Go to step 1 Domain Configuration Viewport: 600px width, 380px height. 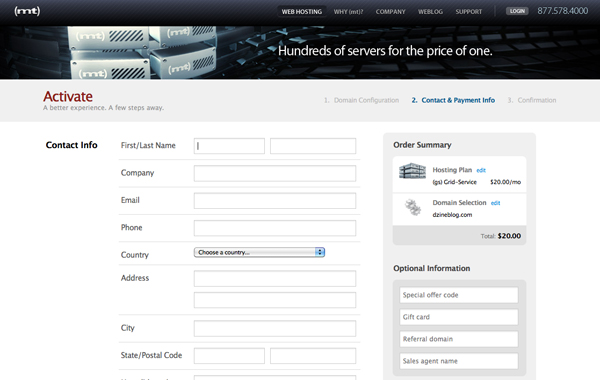(361, 100)
